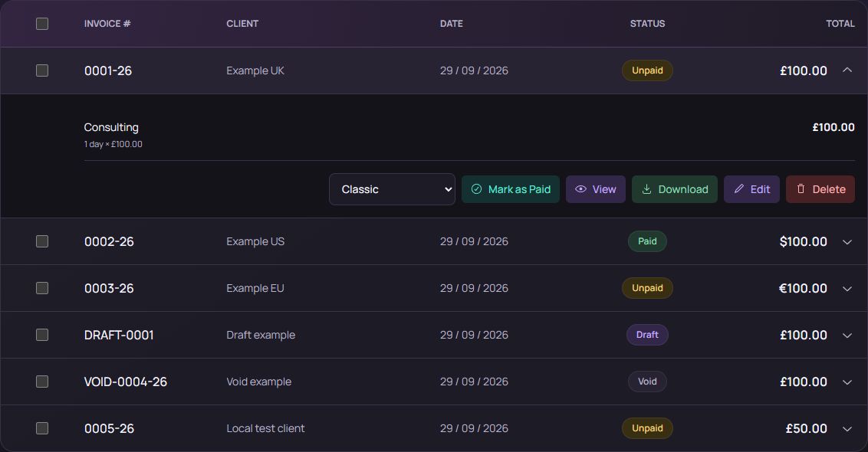868x452 pixels.
Task: Click the Example EU client name
Action: tap(255, 288)
